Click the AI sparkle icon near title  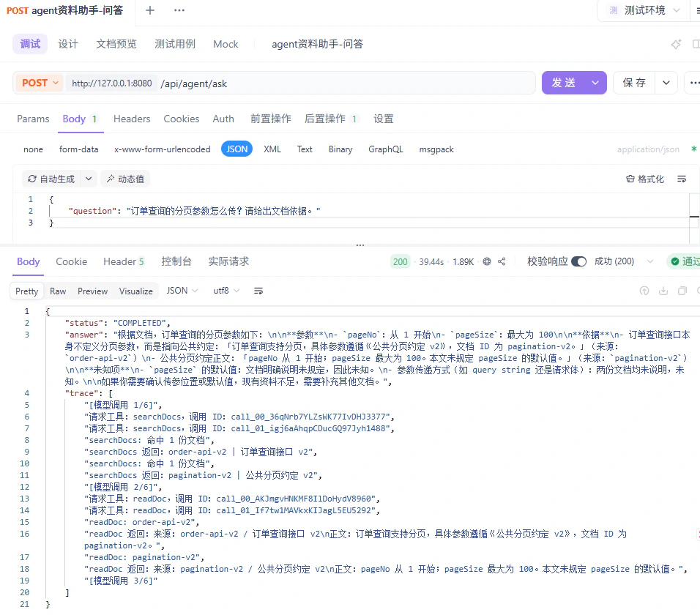[676, 44]
